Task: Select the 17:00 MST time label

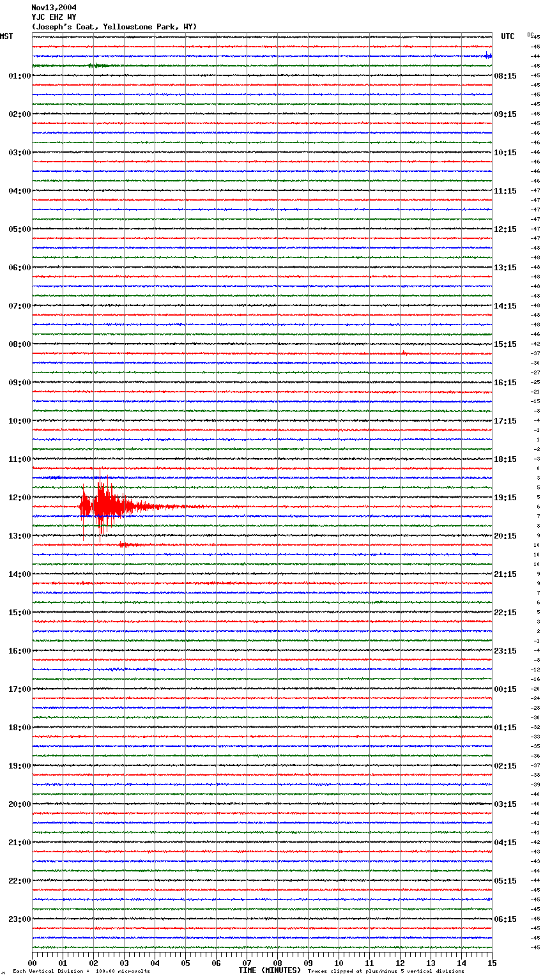Action: click(x=19, y=689)
